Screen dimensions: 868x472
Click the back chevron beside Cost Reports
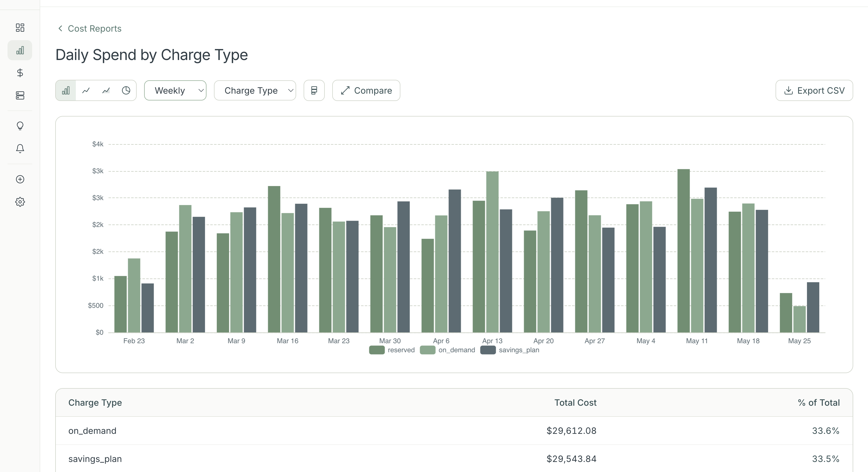click(x=60, y=28)
